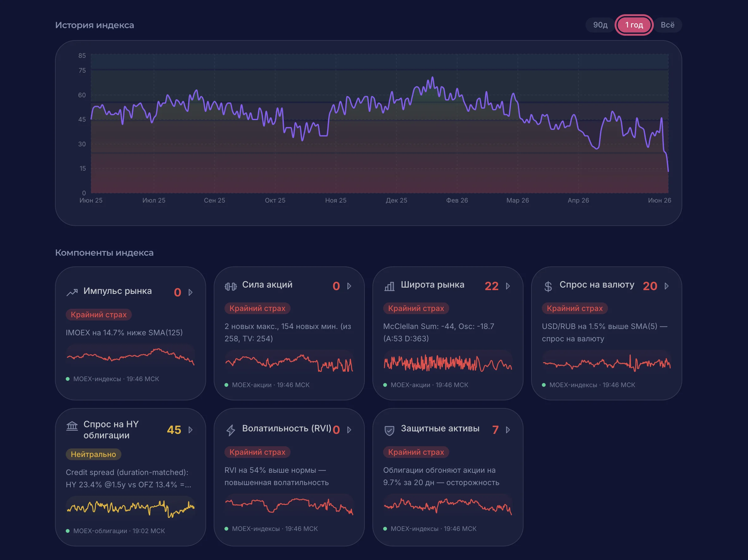Viewport: 748px width, 560px height.
Task: Click the Фев 26 axis label on the chart
Action: 457,200
